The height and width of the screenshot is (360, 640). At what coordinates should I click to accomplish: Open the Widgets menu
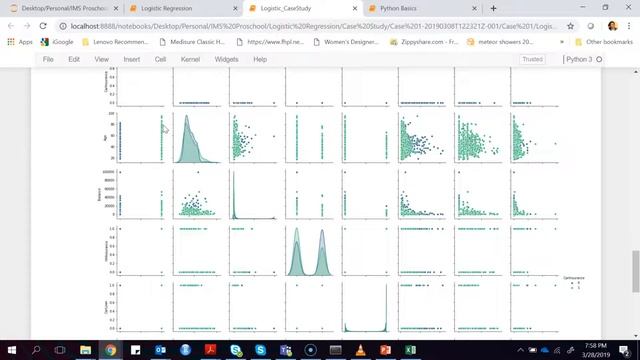click(227, 59)
